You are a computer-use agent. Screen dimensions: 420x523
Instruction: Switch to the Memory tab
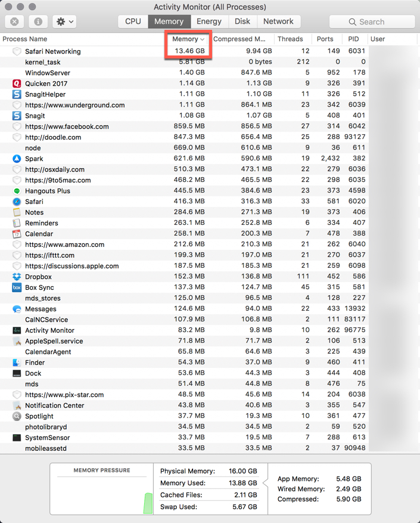(x=169, y=21)
